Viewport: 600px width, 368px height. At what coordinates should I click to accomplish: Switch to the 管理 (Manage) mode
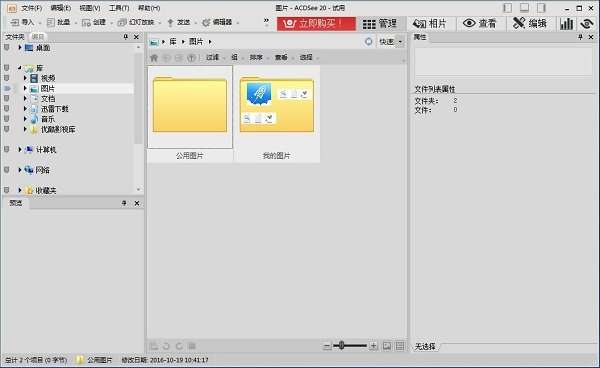(380, 24)
